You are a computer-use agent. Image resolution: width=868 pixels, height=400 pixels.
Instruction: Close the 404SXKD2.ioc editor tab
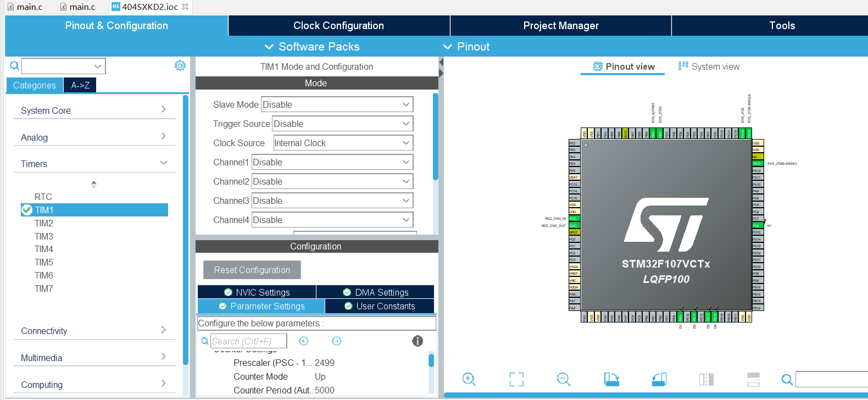tap(185, 7)
